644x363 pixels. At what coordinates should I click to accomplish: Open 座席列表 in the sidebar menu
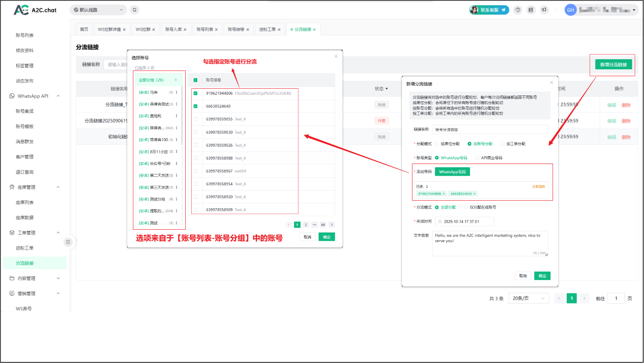(x=25, y=203)
